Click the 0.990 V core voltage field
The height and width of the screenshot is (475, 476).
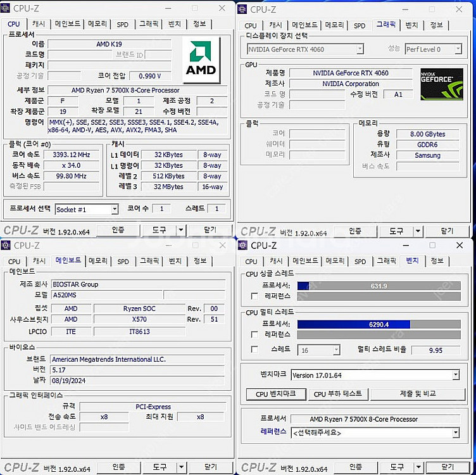[149, 76]
